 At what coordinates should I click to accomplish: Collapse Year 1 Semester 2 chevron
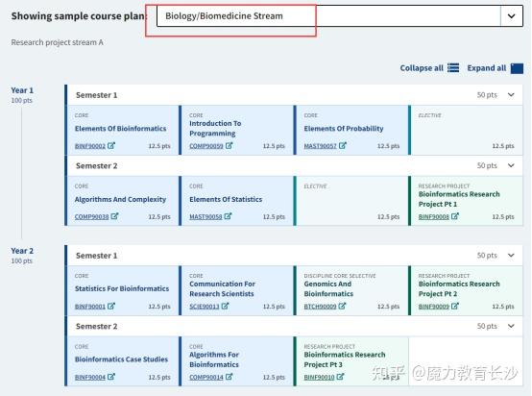coord(511,165)
